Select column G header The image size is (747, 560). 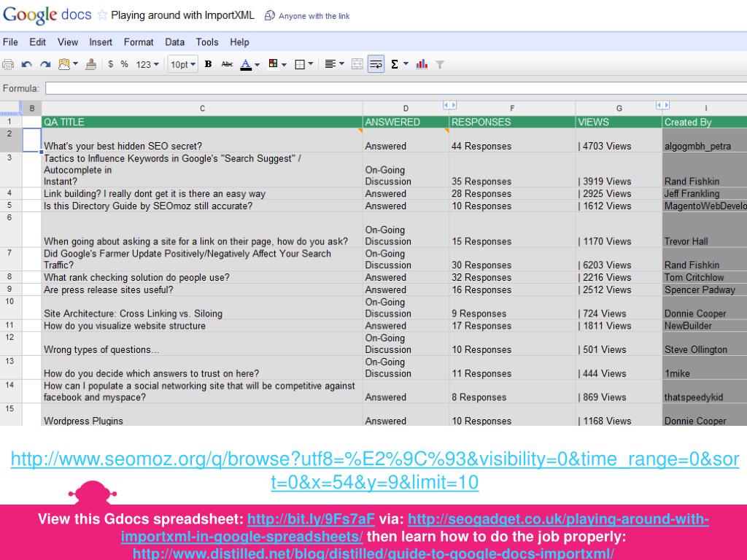619,108
